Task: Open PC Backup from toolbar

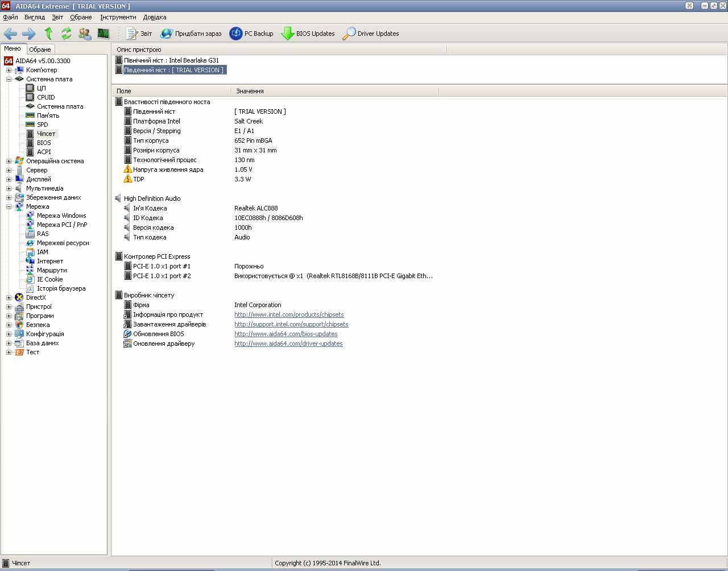Action: tap(251, 34)
